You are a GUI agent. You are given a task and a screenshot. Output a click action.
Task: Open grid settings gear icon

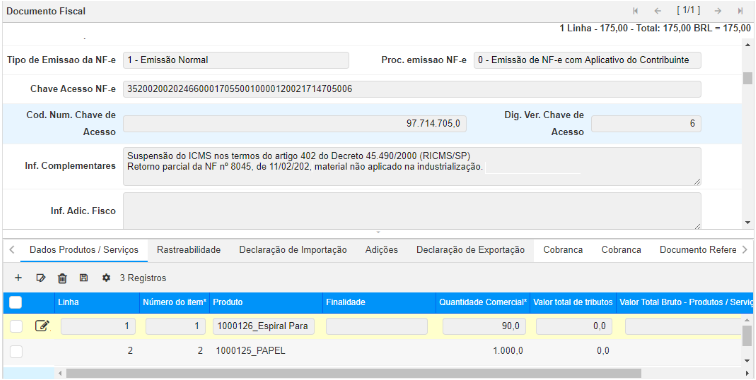(106, 278)
